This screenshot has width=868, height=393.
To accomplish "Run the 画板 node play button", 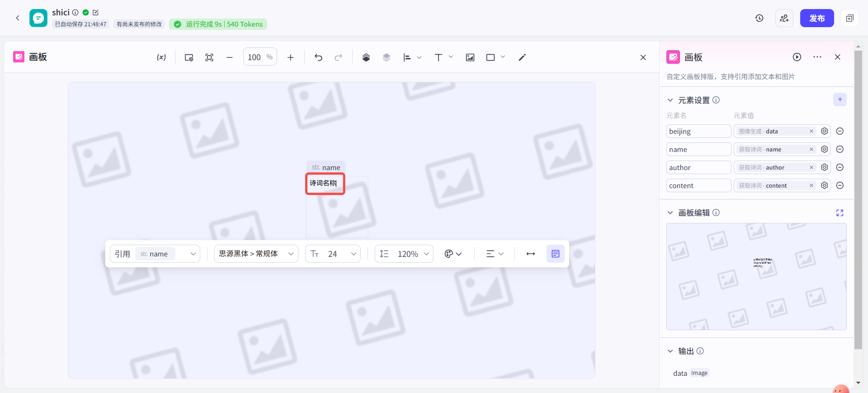I will [x=797, y=57].
